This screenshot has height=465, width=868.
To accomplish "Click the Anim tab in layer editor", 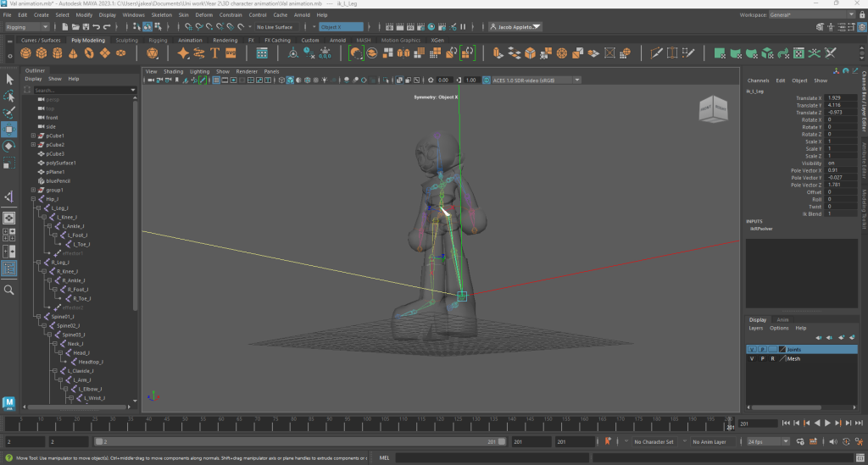I will pyautogui.click(x=783, y=319).
